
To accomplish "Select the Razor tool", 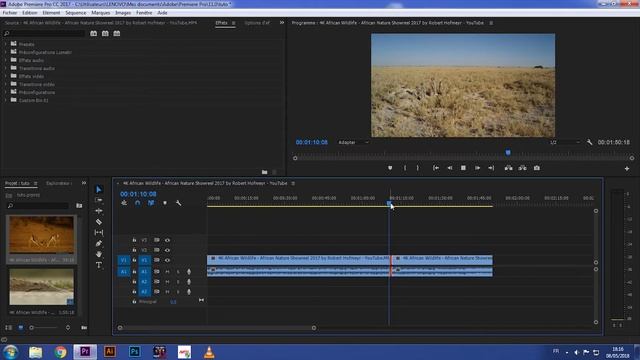I will [99, 222].
